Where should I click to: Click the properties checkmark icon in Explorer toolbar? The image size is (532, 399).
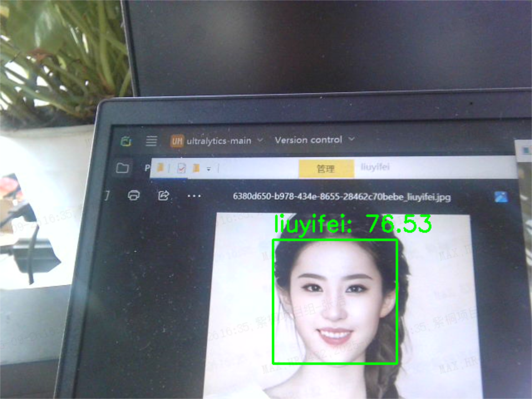click(182, 167)
